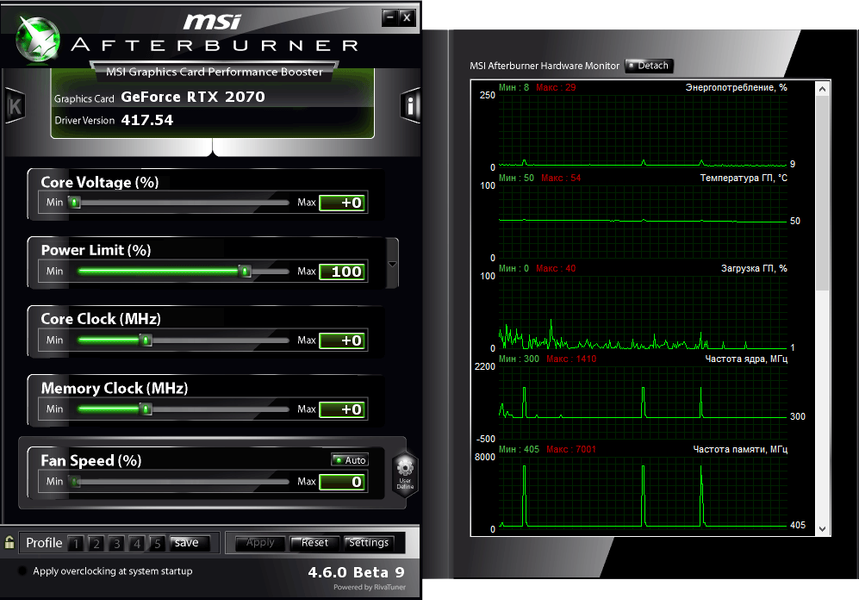Image resolution: width=859 pixels, height=600 pixels.
Task: Click the Core Clock slider handle
Action: pos(146,340)
